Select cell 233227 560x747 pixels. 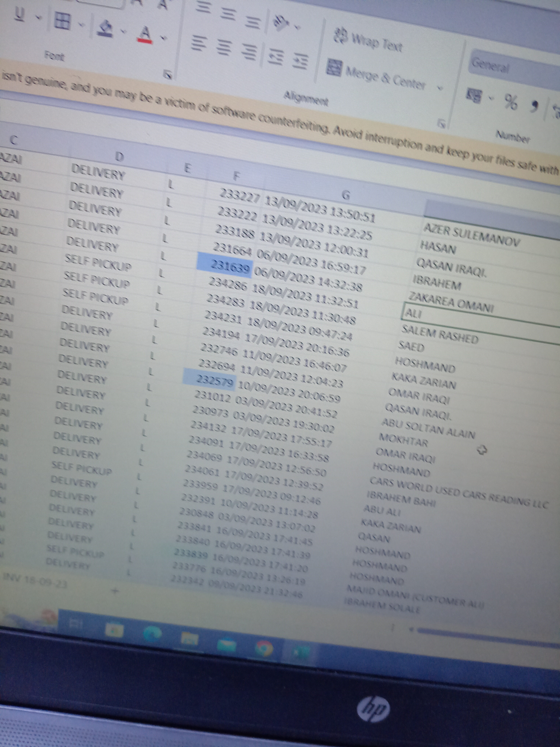click(240, 195)
